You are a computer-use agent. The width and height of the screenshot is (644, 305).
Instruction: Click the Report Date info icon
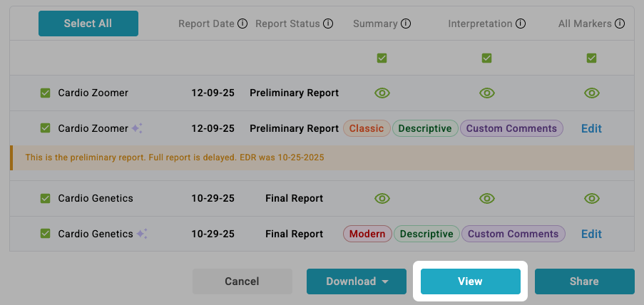point(242,24)
